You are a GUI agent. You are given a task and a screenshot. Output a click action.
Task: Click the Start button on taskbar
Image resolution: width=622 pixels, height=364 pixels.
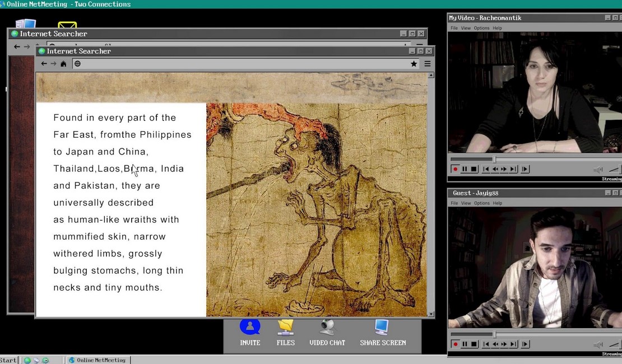click(9, 360)
